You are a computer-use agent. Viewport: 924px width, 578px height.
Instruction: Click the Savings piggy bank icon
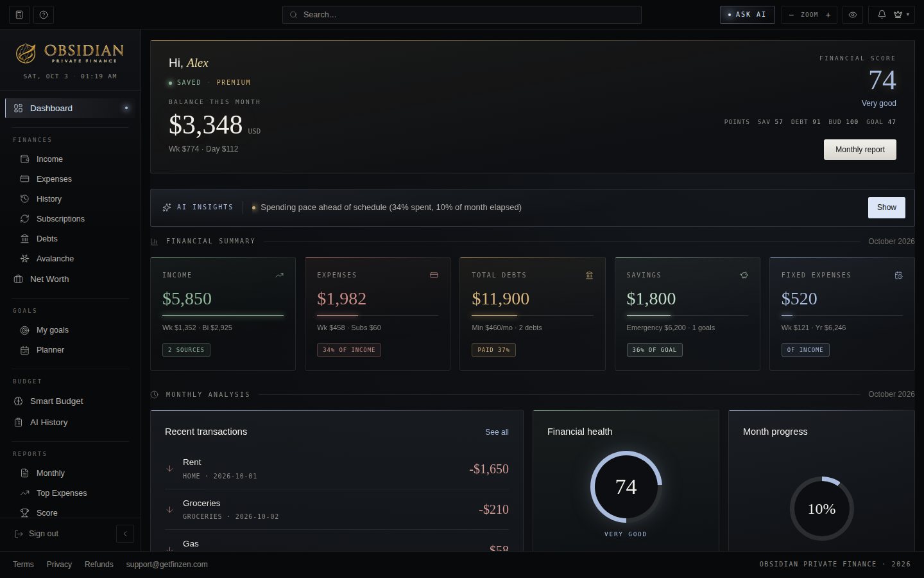pos(744,275)
